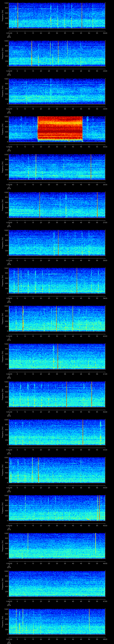The height and width of the screenshot is (644, 114).
Task: Click the 35:00 end time label
Action: pyautogui.click(x=105, y=147)
